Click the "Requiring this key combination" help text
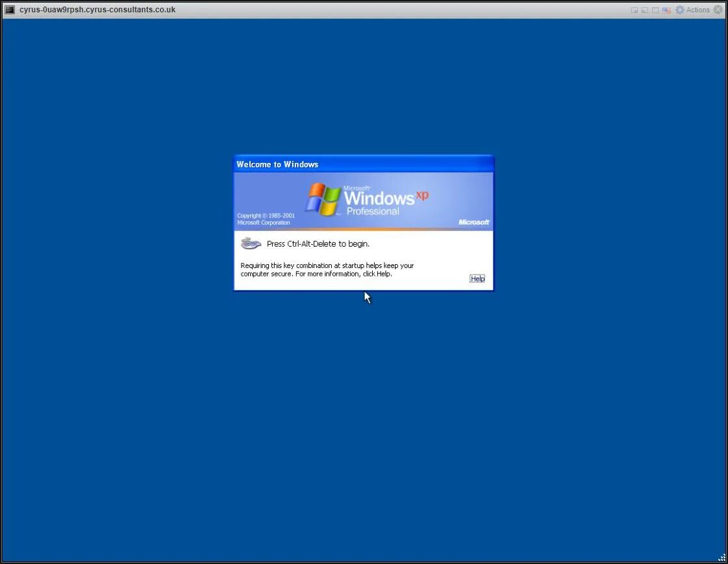The image size is (728, 564). pyautogui.click(x=327, y=269)
